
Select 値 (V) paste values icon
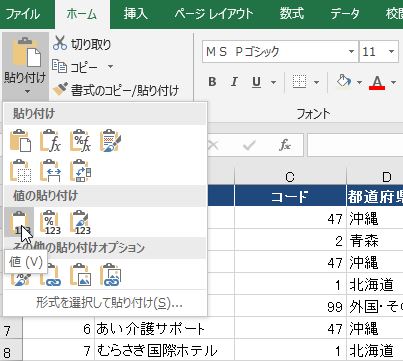coord(19,222)
